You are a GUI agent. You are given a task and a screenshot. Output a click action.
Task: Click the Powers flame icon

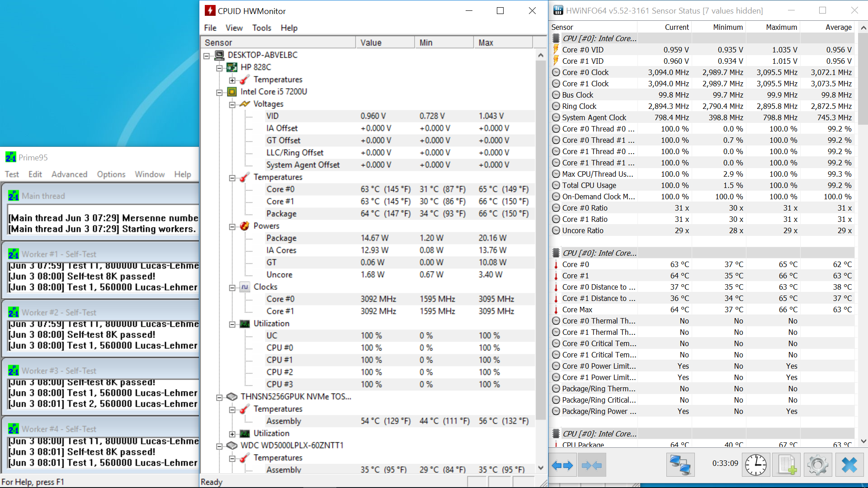pos(245,226)
